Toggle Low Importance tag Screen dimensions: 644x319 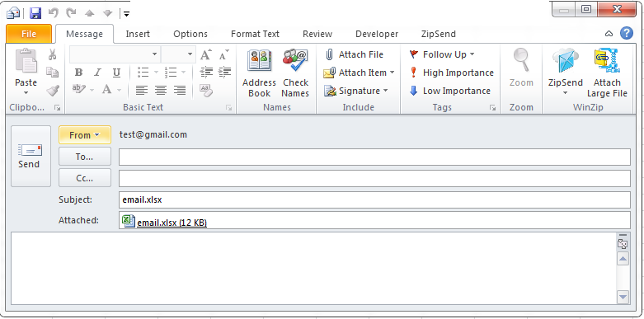pyautogui.click(x=449, y=91)
